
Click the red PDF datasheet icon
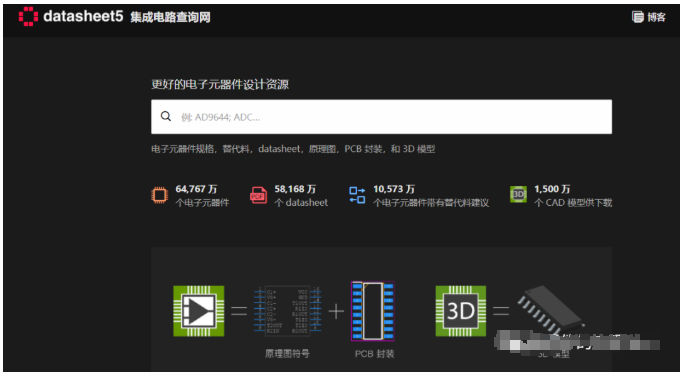258,195
